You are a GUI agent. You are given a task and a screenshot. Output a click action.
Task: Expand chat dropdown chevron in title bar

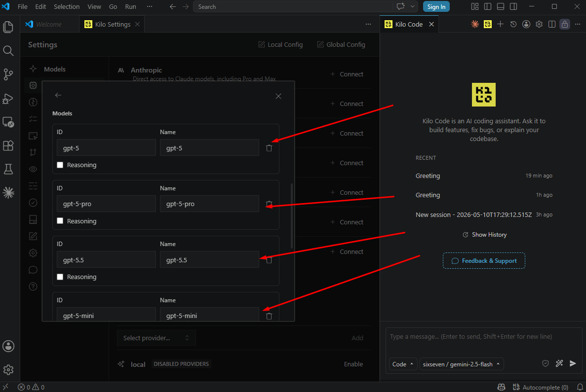[412, 6]
